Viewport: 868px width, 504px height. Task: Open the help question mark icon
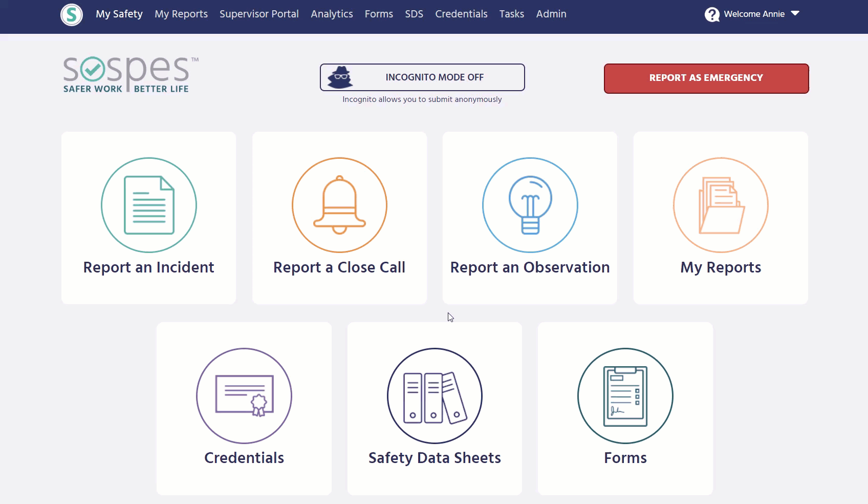[712, 14]
